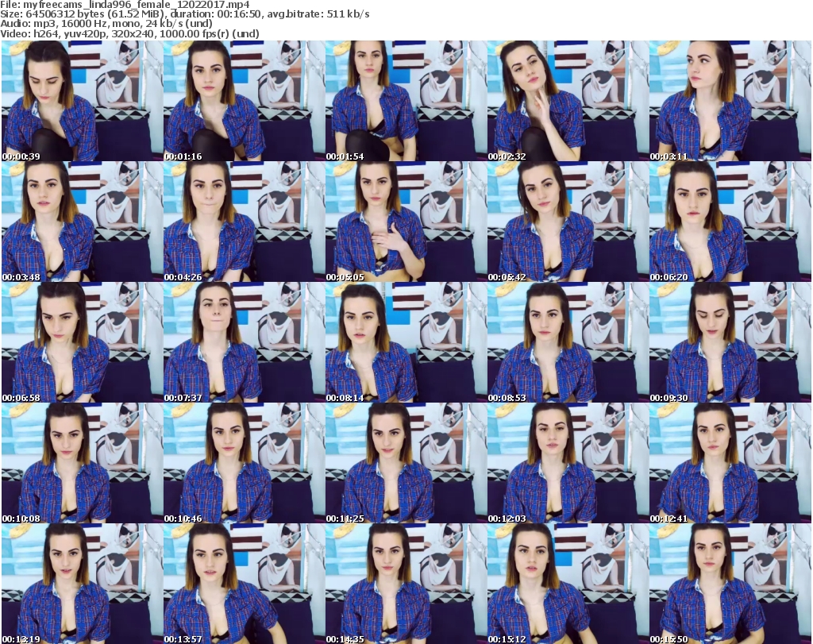Open the frame at 00:13:57
The height and width of the screenshot is (644, 813).
tap(245, 584)
